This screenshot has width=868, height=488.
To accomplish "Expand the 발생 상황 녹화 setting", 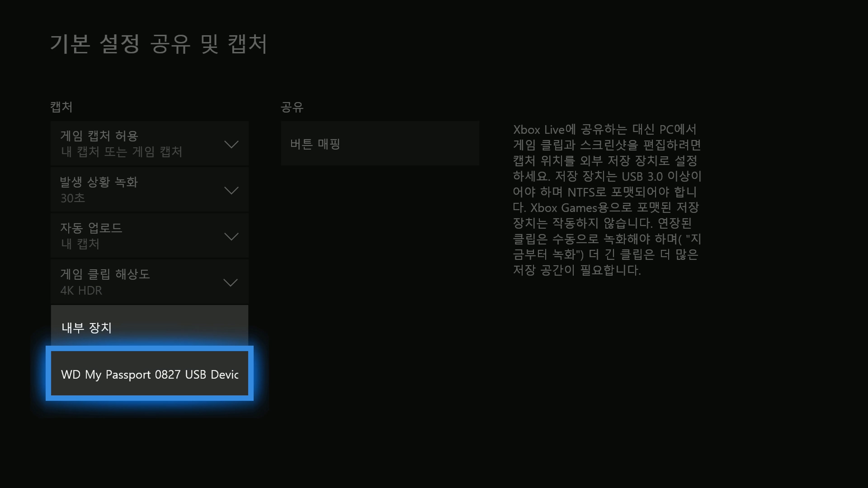I will tap(99, 182).
